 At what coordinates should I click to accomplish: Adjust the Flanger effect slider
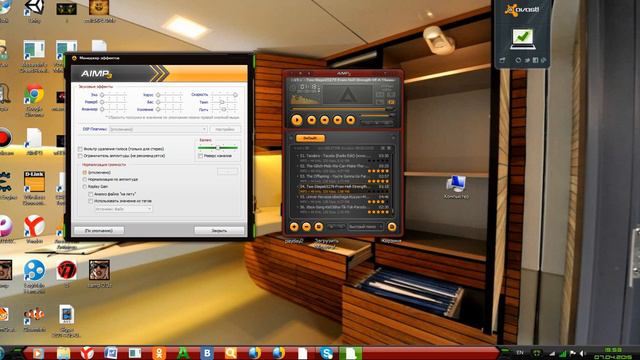[113, 109]
